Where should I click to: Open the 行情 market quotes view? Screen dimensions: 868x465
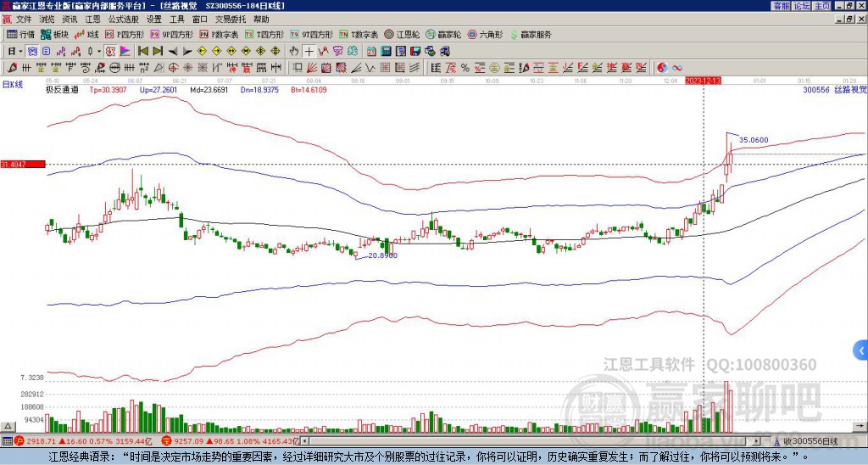coord(21,34)
